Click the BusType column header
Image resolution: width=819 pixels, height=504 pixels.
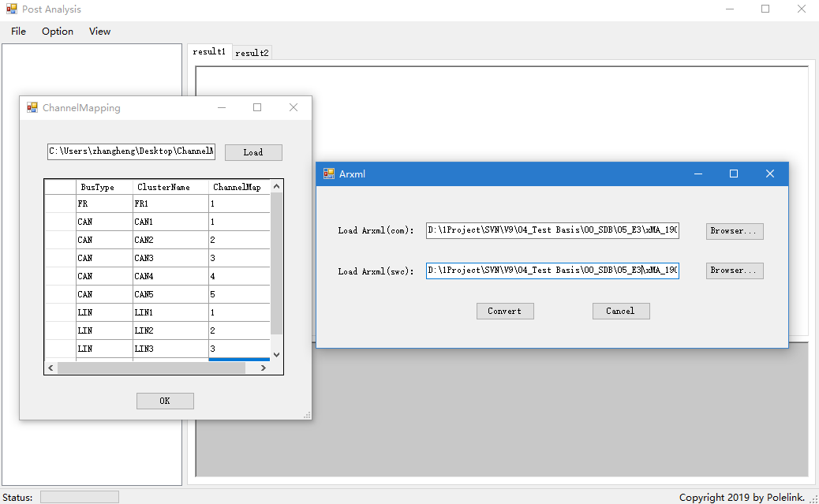[x=104, y=187]
